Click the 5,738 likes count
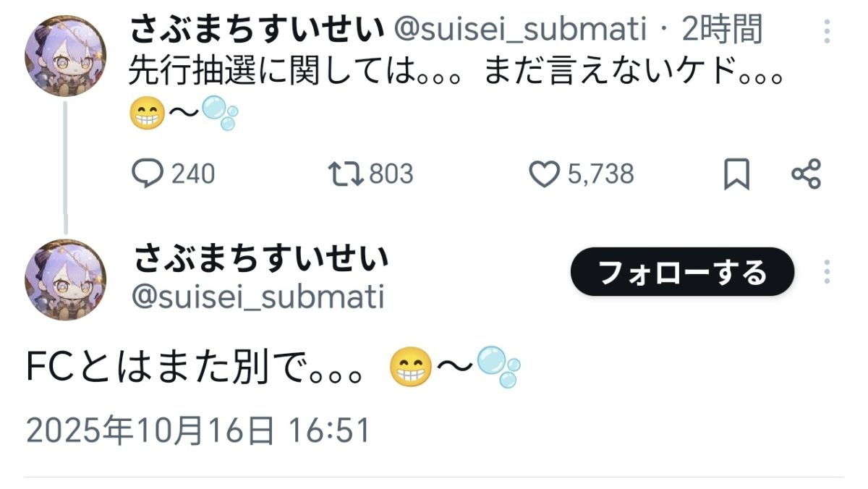Viewport: 868px width, 489px height. 600,174
